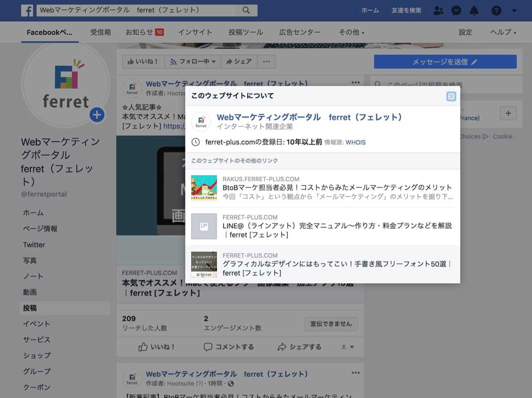Click ホーム in the top blue bar
This screenshot has height=398, width=532.
click(x=370, y=10)
